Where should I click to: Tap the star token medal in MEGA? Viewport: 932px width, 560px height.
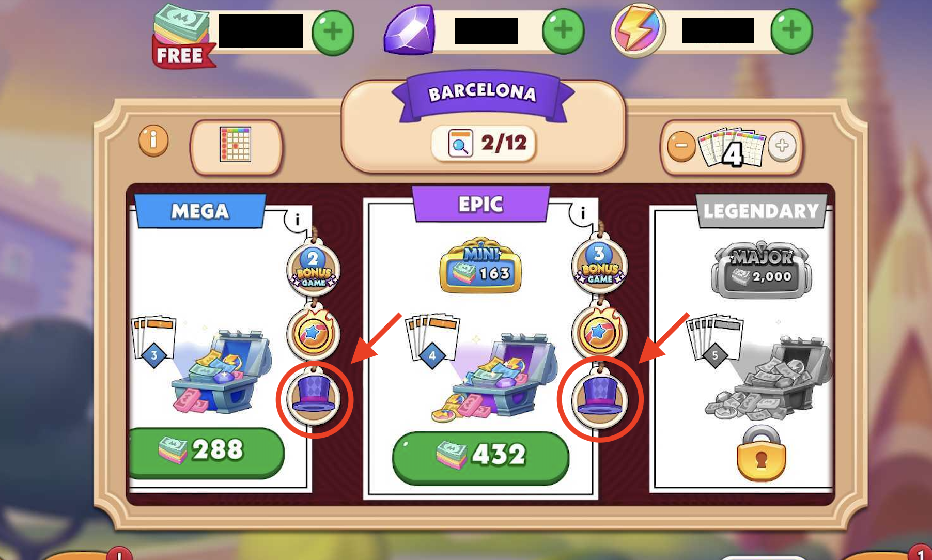click(313, 333)
